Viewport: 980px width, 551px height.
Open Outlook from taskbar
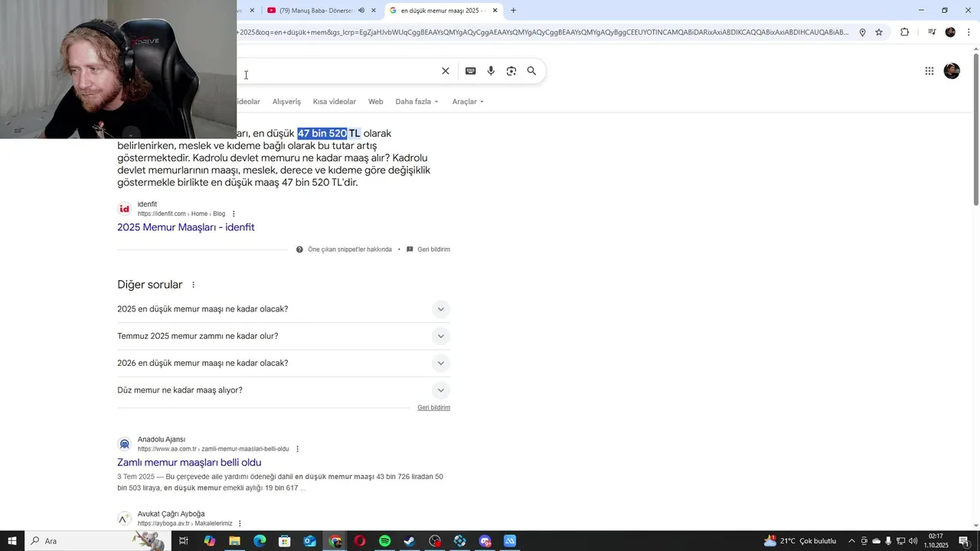click(x=309, y=541)
